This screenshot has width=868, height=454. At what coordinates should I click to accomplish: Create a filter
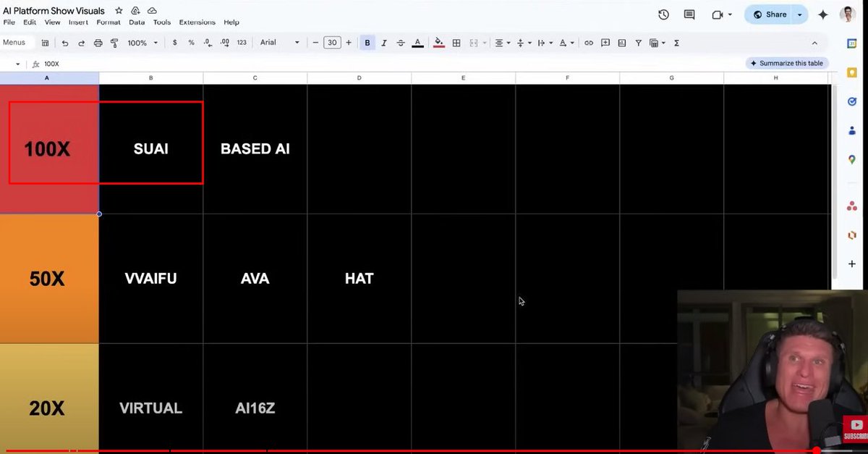(639, 43)
